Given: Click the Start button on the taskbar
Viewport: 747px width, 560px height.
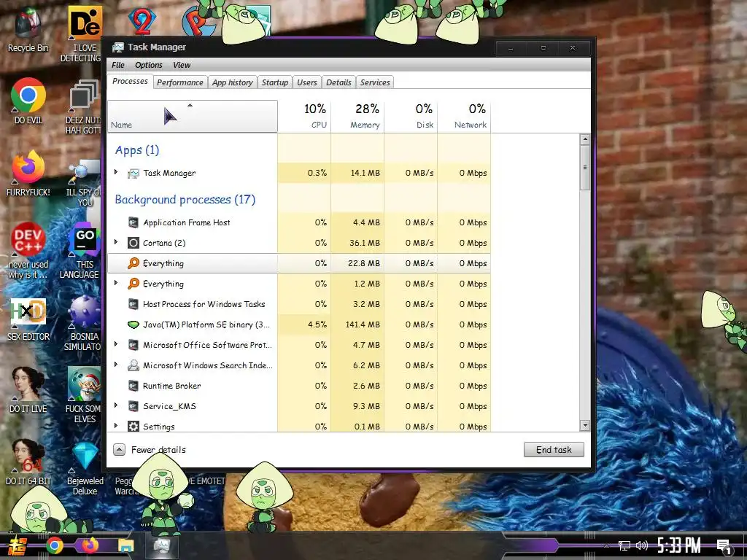Looking at the screenshot, I should (18, 545).
